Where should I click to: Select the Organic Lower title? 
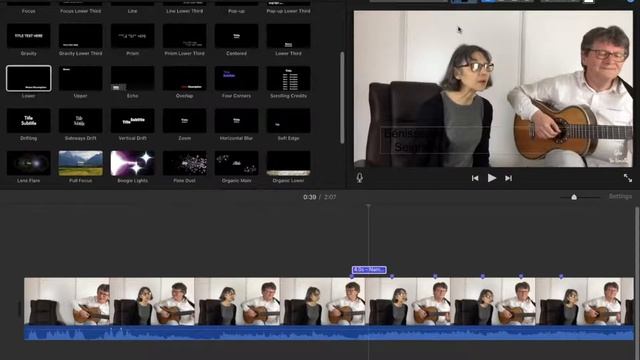point(288,163)
